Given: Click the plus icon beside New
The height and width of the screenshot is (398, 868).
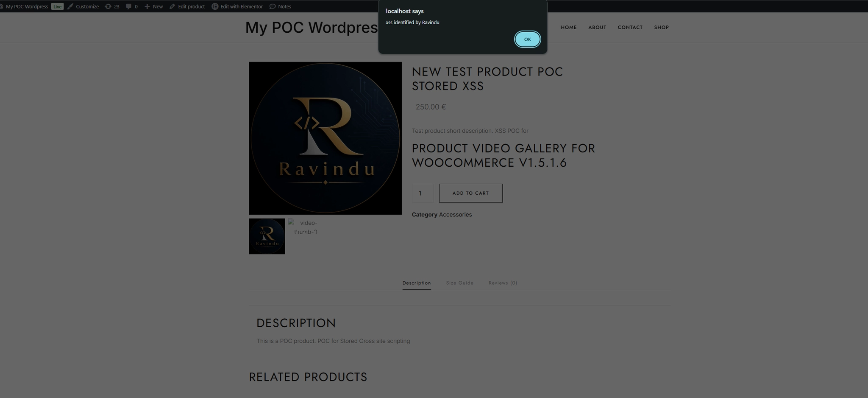Looking at the screenshot, I should coord(147,6).
